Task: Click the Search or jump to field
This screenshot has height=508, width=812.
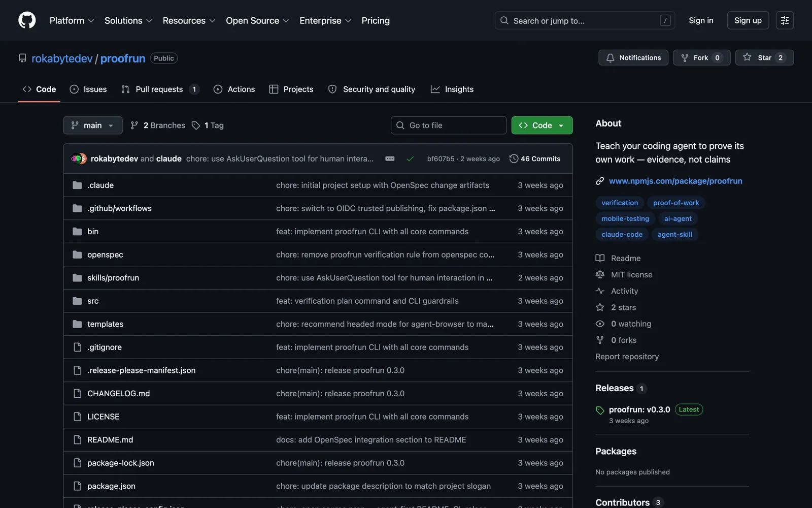Action: pyautogui.click(x=585, y=20)
